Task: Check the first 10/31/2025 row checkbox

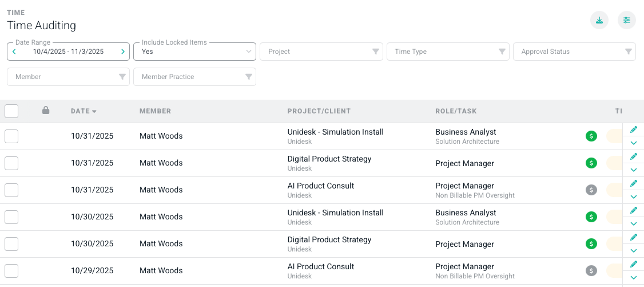Action: [x=11, y=136]
